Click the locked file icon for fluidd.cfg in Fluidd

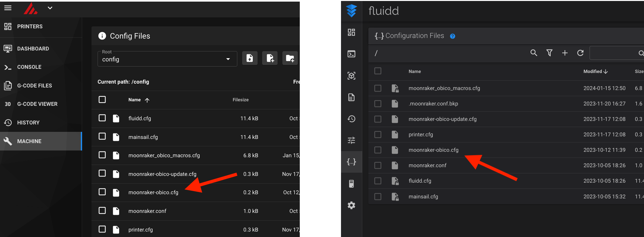(x=395, y=181)
